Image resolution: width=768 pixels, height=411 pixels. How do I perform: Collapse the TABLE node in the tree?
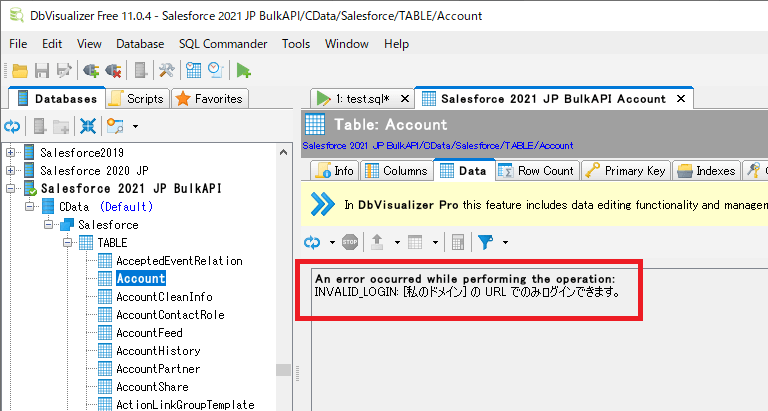click(x=68, y=242)
